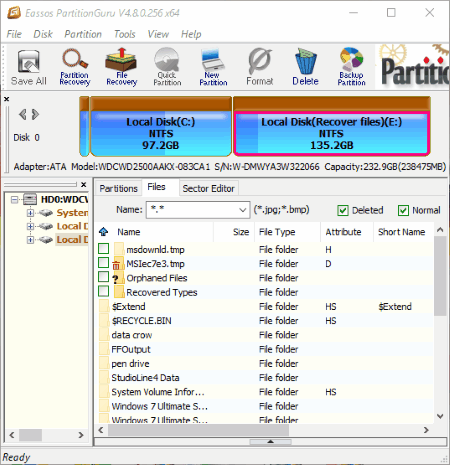Close the disk map panel with X

6,99
